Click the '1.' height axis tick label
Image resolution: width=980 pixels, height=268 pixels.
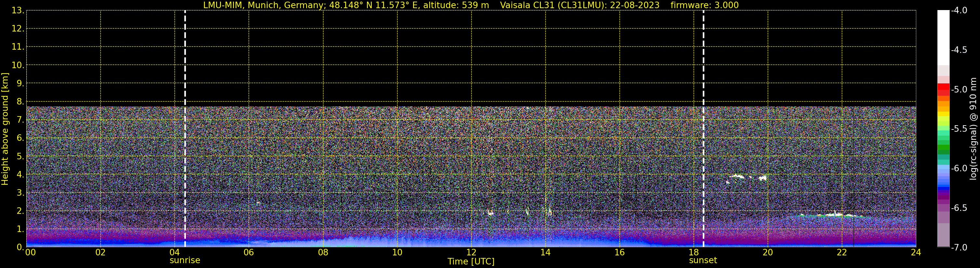20,229
